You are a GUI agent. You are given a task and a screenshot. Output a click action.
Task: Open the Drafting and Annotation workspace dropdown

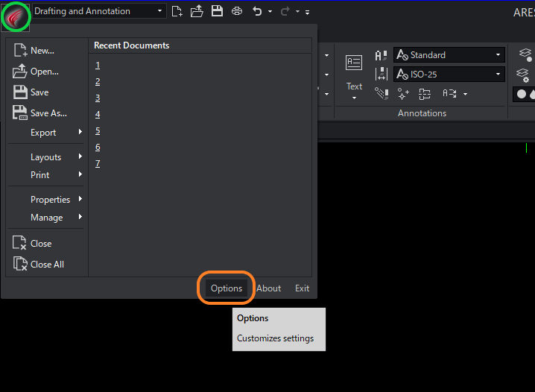tap(98, 11)
